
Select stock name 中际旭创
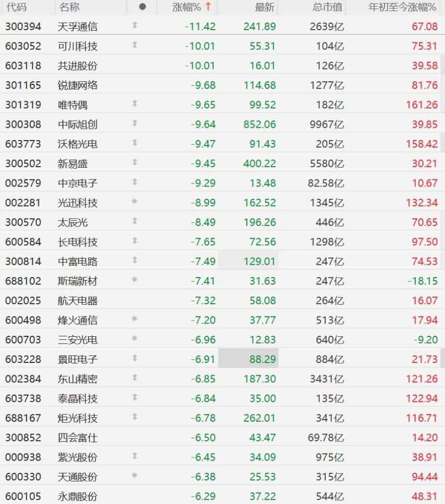[x=77, y=124]
